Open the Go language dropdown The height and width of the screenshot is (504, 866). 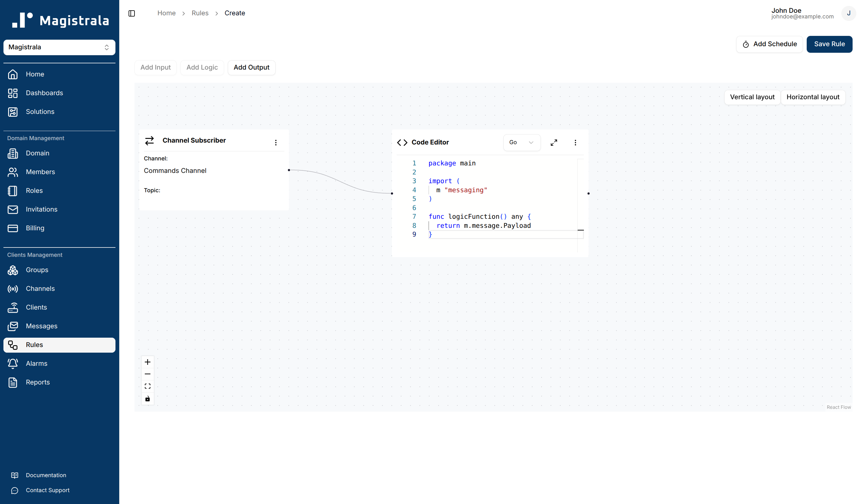[x=522, y=143]
